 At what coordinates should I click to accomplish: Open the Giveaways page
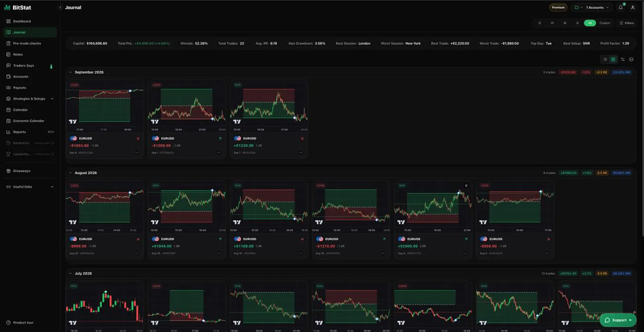tap(21, 171)
